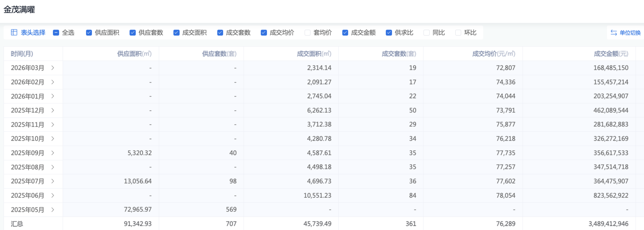
Task: Click the table header selection icon
Action: (x=14, y=32)
